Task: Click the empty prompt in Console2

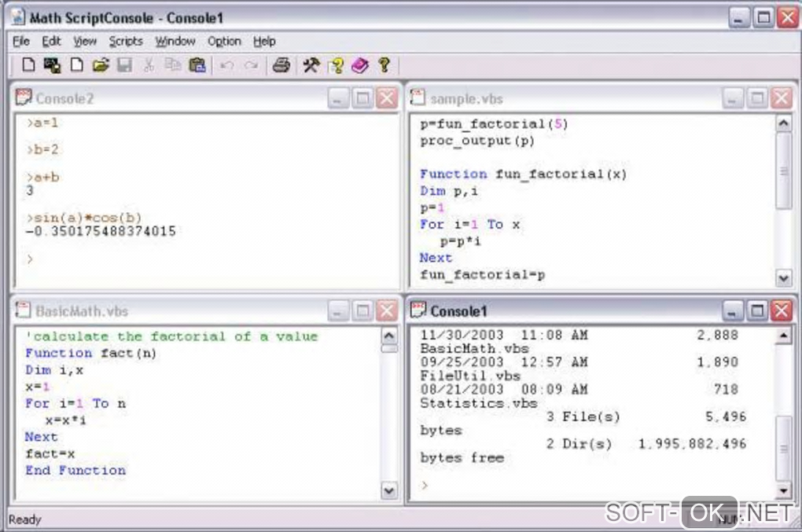Action: click(x=30, y=259)
